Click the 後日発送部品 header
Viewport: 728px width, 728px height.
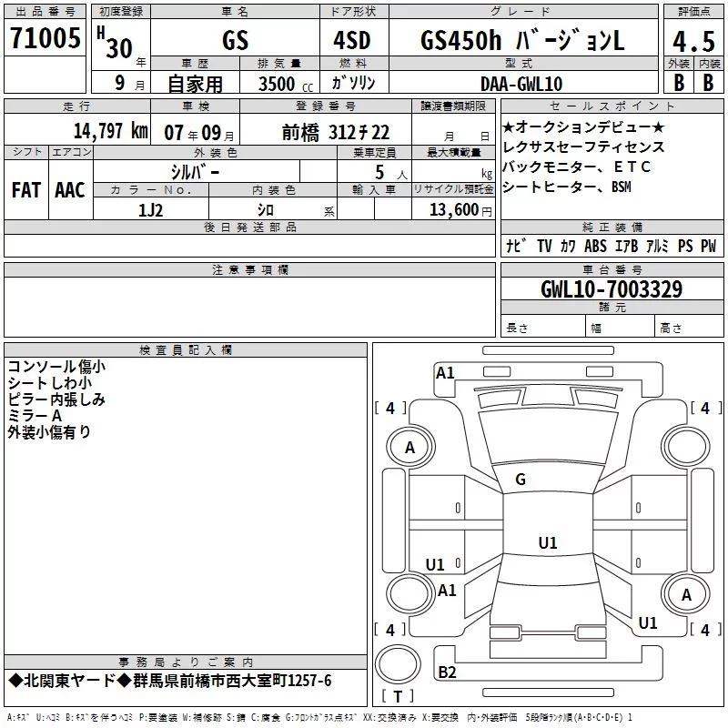pyautogui.click(x=249, y=227)
